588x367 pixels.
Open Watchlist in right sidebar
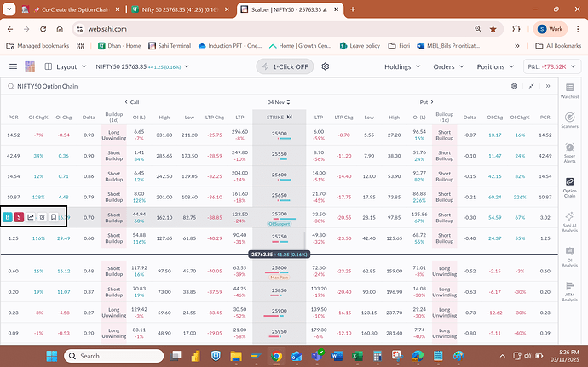tap(569, 91)
